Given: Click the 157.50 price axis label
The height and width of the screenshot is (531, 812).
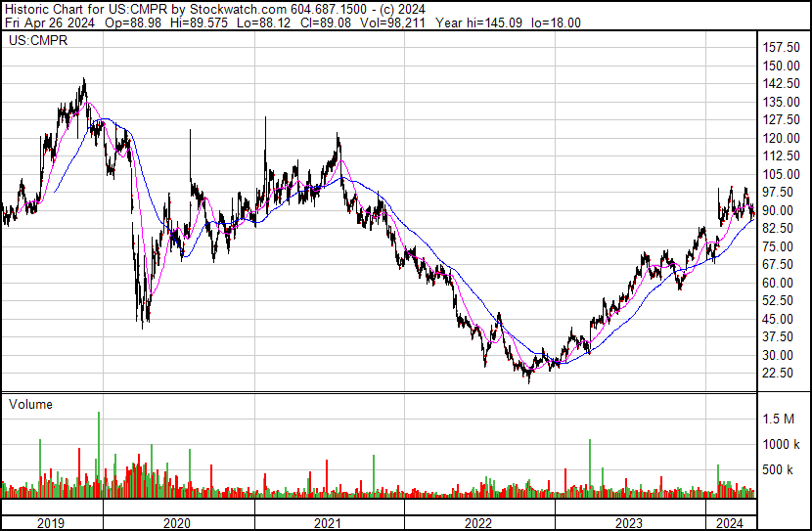Looking at the screenshot, I should point(782,47).
